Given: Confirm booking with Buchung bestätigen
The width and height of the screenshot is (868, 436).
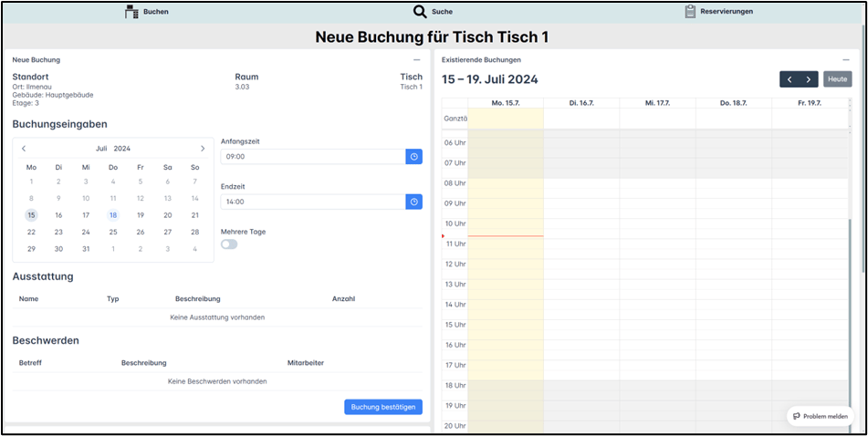Looking at the screenshot, I should point(383,407).
